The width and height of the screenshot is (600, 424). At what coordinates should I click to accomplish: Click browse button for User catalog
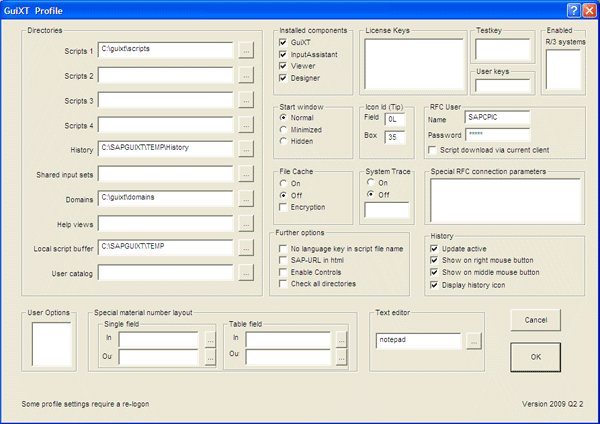(x=246, y=272)
